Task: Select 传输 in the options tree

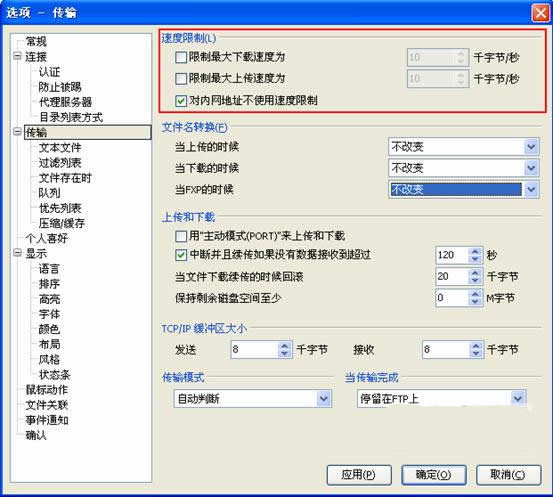Action: pyautogui.click(x=87, y=132)
